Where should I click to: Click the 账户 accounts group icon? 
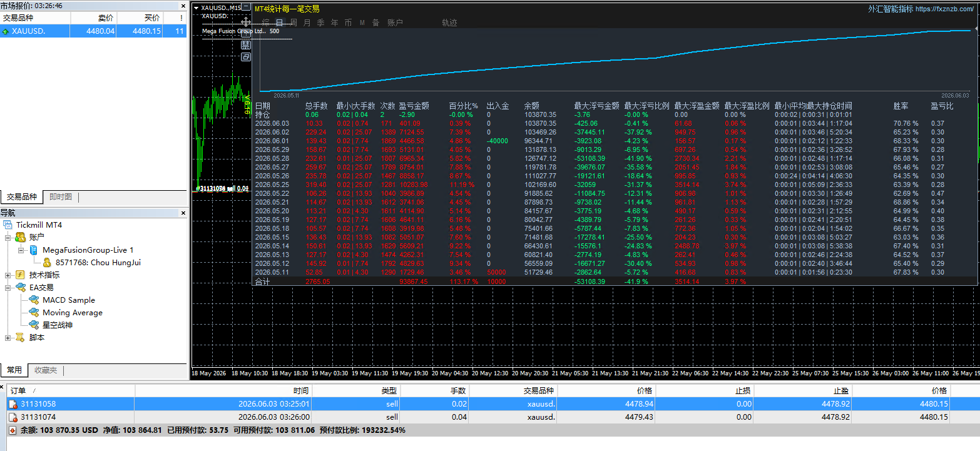pyautogui.click(x=20, y=238)
